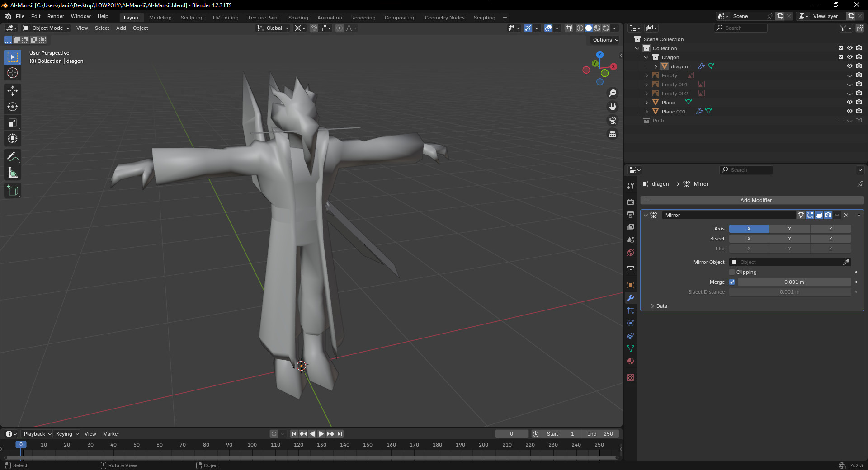The width and height of the screenshot is (868, 470).
Task: Open the Render properties tab
Action: tap(631, 202)
